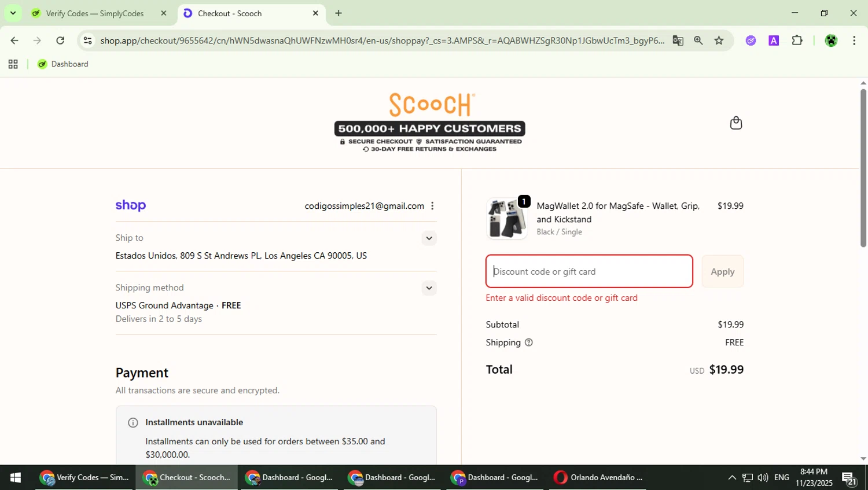This screenshot has height=490, width=868.
Task: Click the translate page icon
Action: 678,40
